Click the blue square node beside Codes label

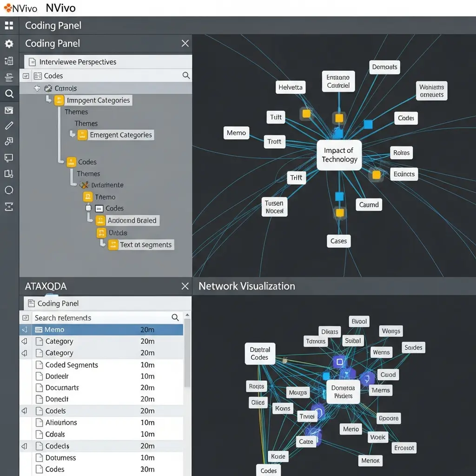(x=368, y=124)
